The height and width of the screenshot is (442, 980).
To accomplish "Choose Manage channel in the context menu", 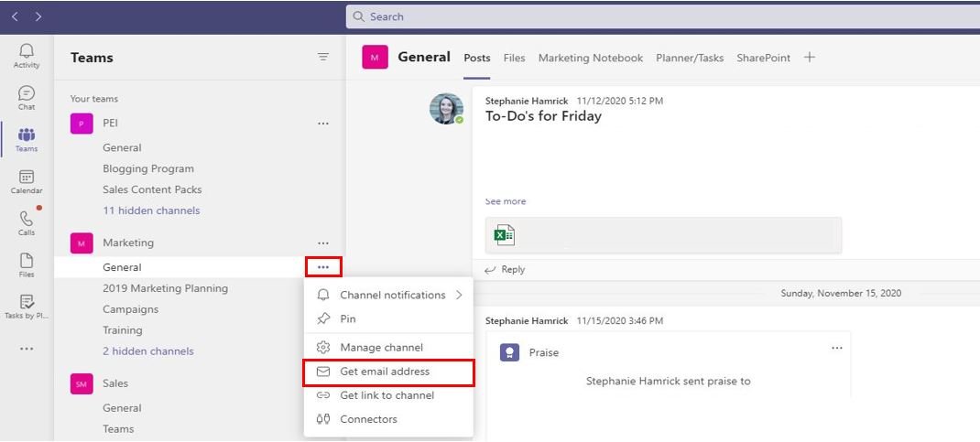I will [388, 347].
